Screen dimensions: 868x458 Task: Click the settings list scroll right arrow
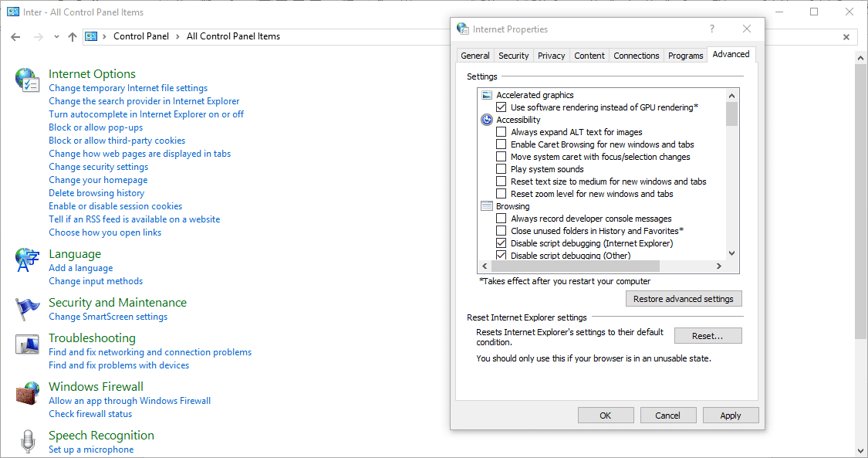point(719,266)
